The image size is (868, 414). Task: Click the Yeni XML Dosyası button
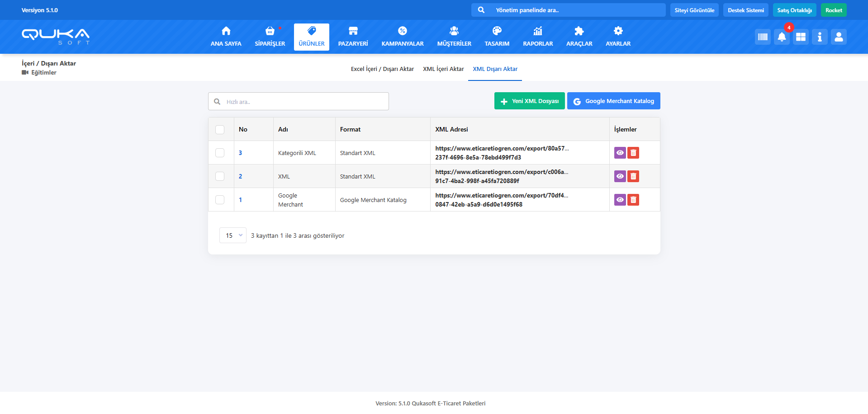pyautogui.click(x=529, y=101)
